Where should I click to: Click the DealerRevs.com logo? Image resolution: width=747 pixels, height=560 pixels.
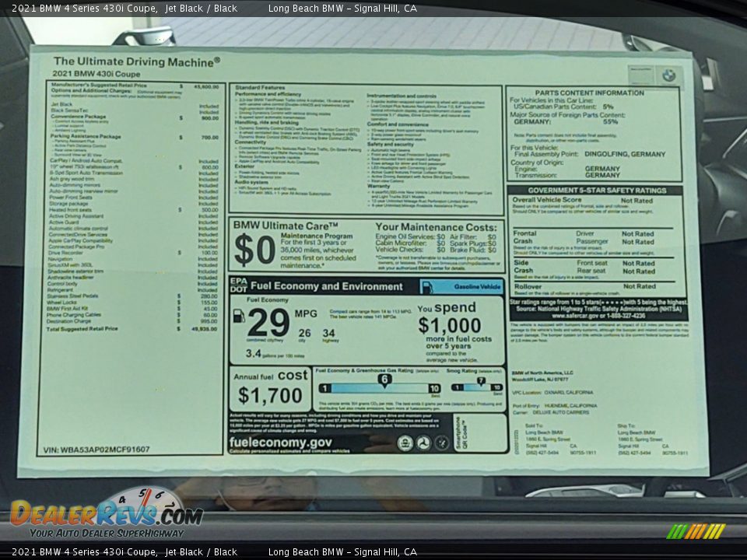click(x=107, y=513)
